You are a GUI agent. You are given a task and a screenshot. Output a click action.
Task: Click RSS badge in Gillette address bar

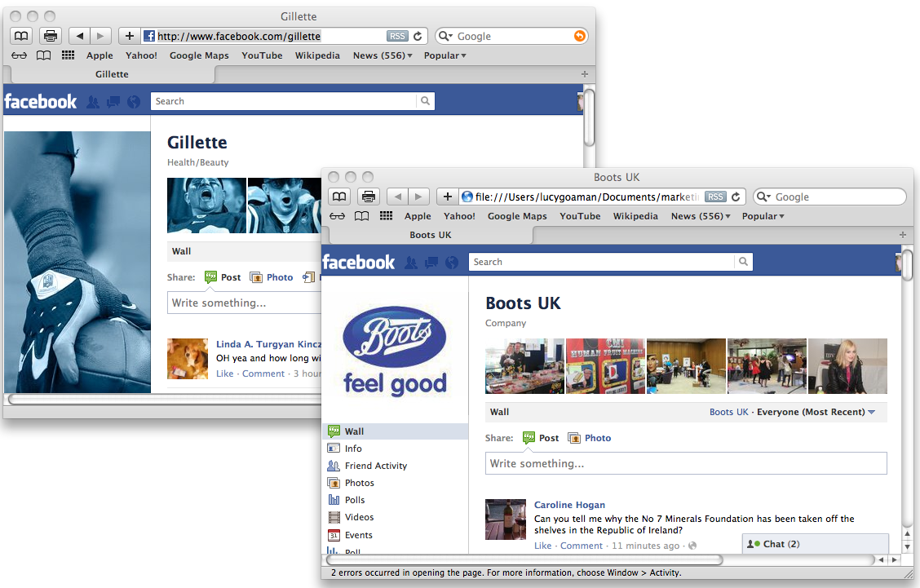(x=397, y=36)
